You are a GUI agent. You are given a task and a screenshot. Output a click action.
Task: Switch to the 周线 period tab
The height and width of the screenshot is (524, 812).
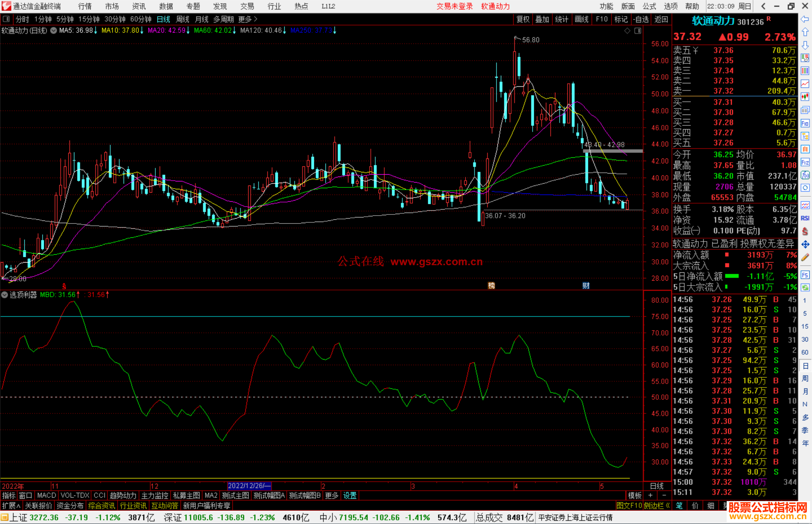coord(183,19)
